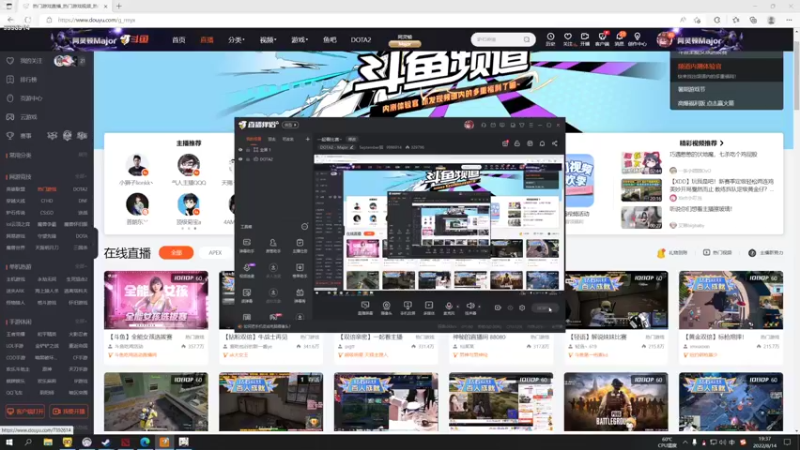
Task: Select the orange 全部 filter tab
Action: point(176,253)
